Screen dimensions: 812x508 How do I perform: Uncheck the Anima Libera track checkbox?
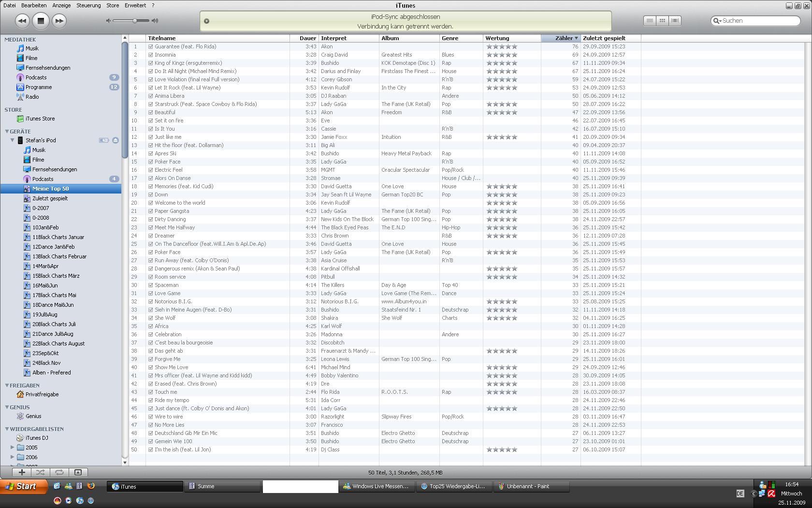point(150,96)
